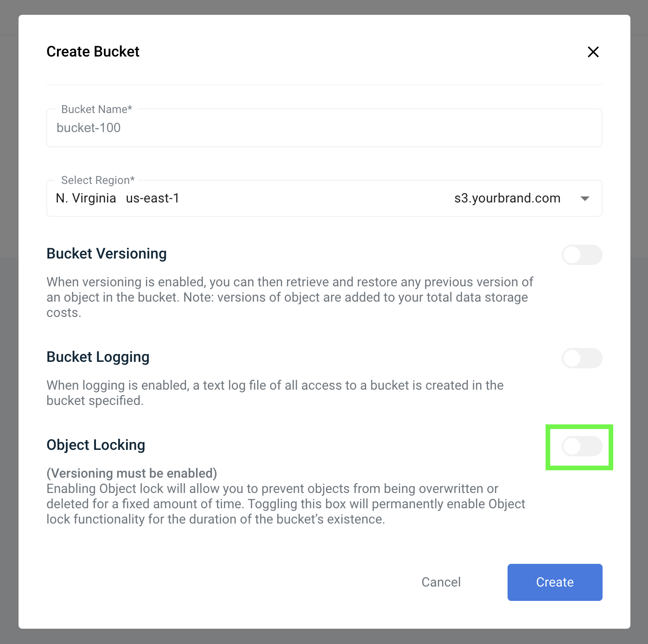Viewport: 648px width, 644px height.
Task: Toggle Object Locking on
Action: (x=582, y=446)
